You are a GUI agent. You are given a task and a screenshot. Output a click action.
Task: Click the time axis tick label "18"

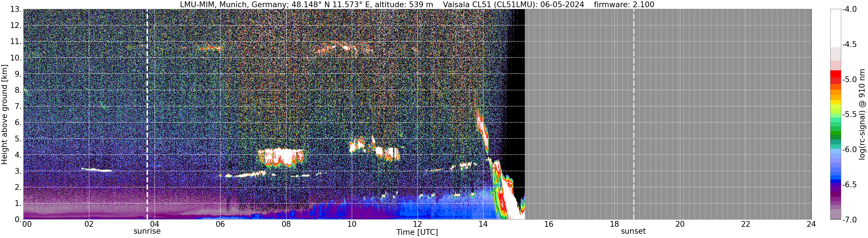pyautogui.click(x=614, y=224)
